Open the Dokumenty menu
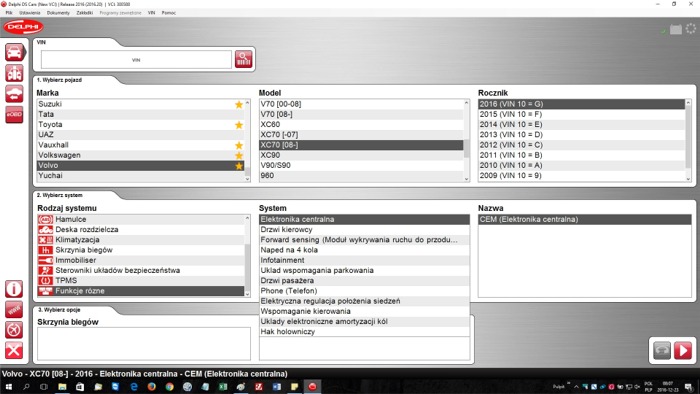 58,13
